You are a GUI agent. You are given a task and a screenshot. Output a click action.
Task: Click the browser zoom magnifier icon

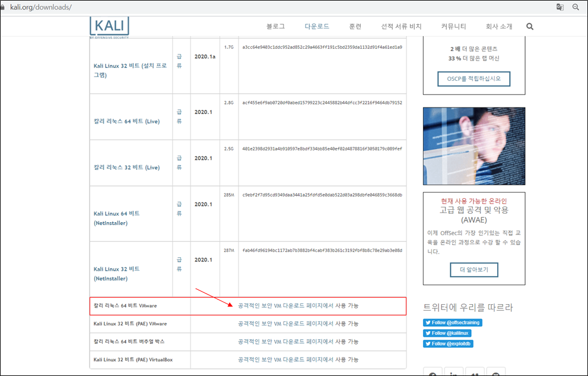click(576, 7)
